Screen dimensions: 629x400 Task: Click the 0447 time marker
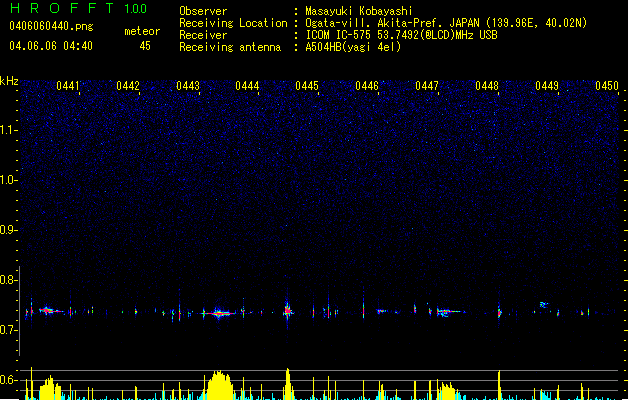point(427,86)
